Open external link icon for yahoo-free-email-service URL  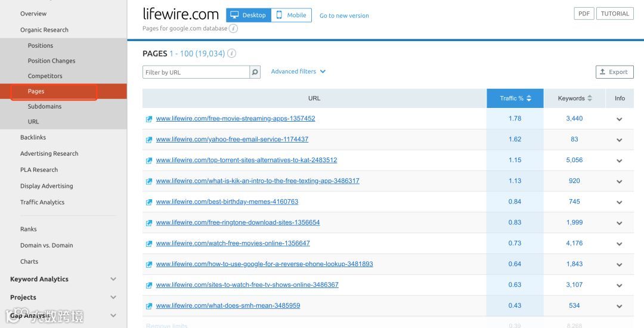click(x=149, y=140)
